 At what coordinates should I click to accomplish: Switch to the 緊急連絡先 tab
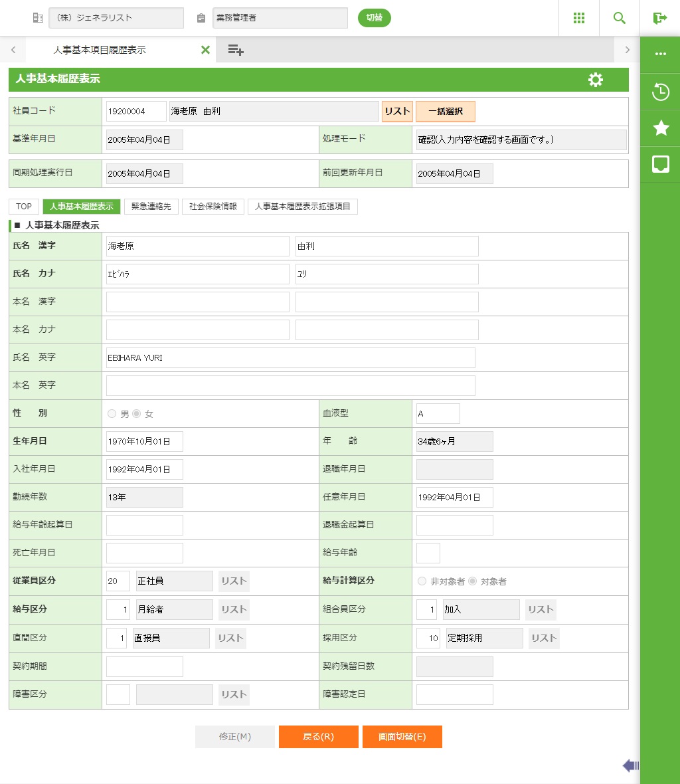(x=151, y=207)
